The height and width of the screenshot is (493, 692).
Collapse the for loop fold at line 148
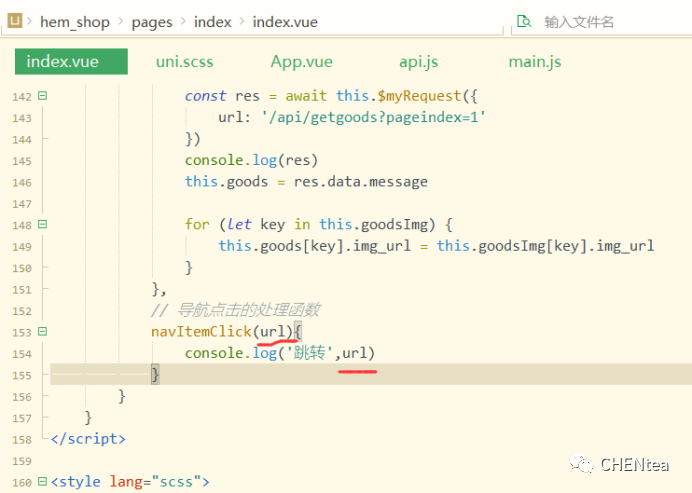tap(42, 225)
